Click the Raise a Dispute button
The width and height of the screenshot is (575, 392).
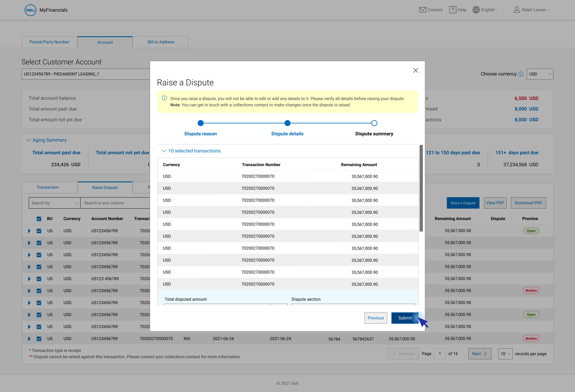pyautogui.click(x=463, y=203)
